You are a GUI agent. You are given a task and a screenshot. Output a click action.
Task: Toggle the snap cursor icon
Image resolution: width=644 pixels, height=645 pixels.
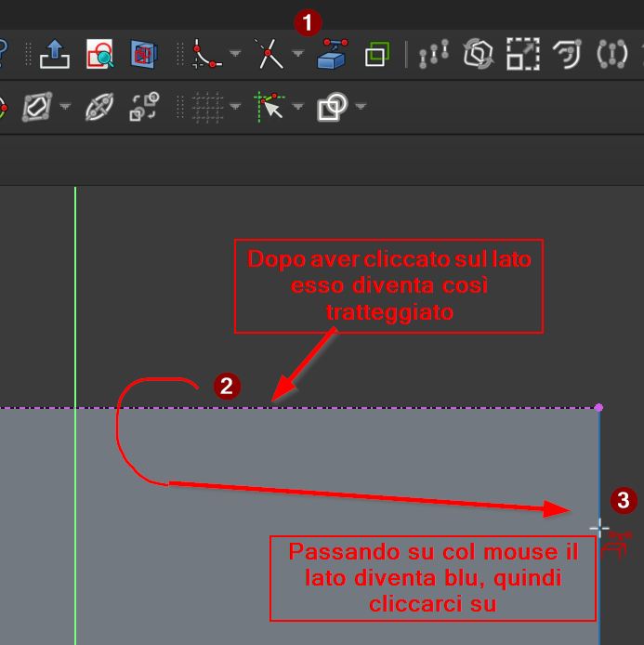(269, 107)
